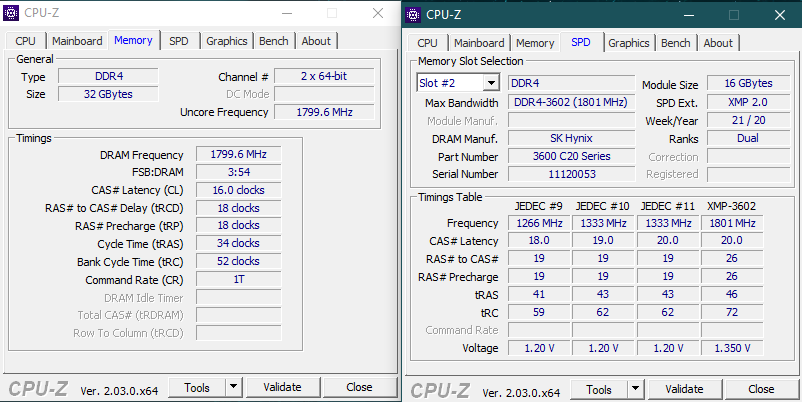
Task: Click CPU-Z app icon in left window title bar
Action: coord(11,13)
